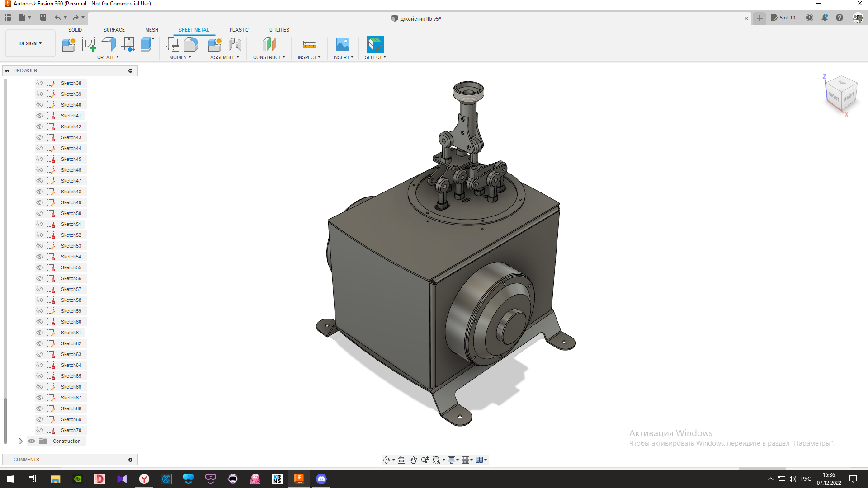Open the MODIFY dropdown menu
The height and width of the screenshot is (488, 868).
180,57
